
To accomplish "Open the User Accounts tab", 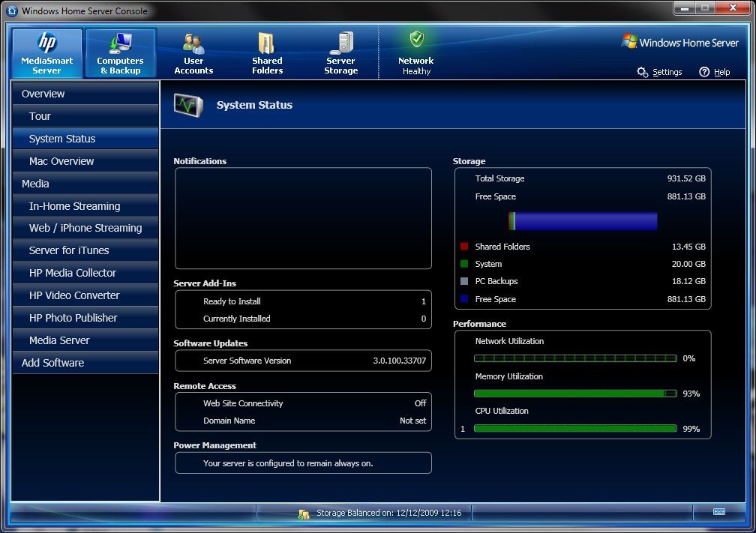I will click(x=193, y=53).
